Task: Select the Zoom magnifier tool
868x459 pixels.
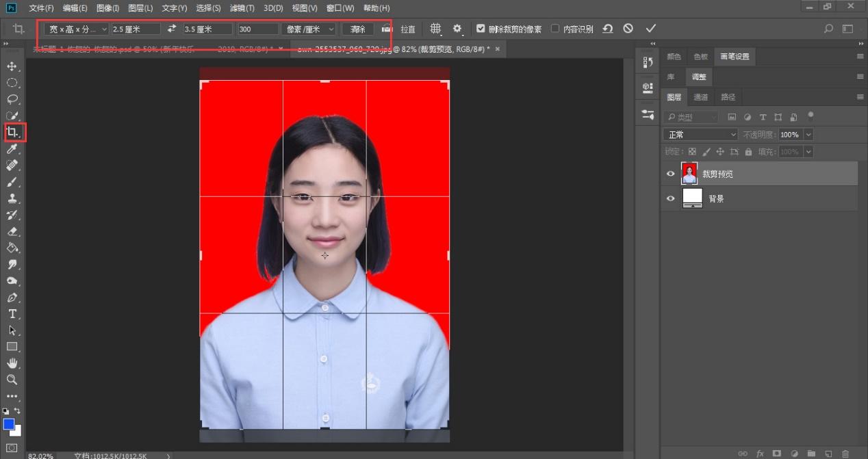Action: click(12, 380)
